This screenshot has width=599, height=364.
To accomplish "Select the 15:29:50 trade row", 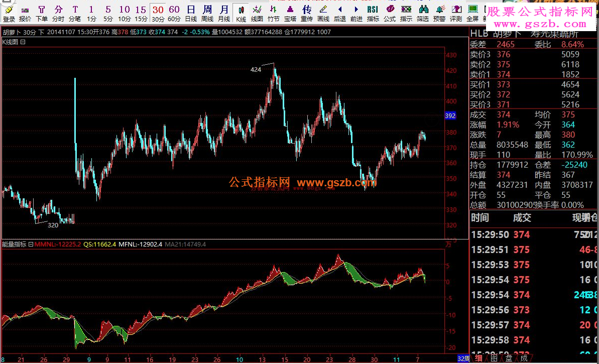I will point(534,234).
